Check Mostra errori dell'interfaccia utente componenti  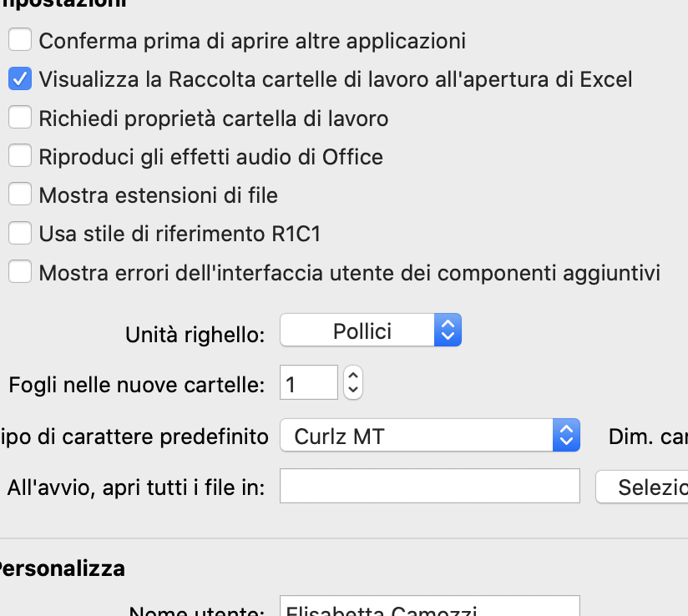20,271
